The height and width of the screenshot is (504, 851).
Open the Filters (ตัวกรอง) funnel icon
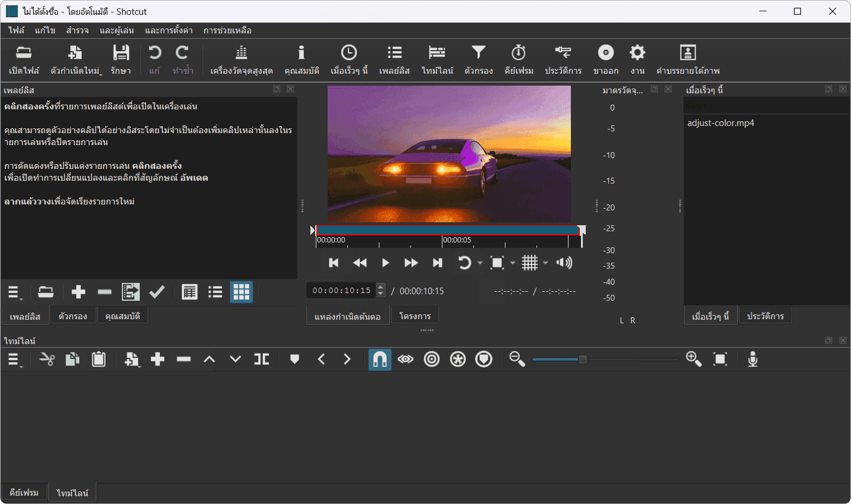479,59
